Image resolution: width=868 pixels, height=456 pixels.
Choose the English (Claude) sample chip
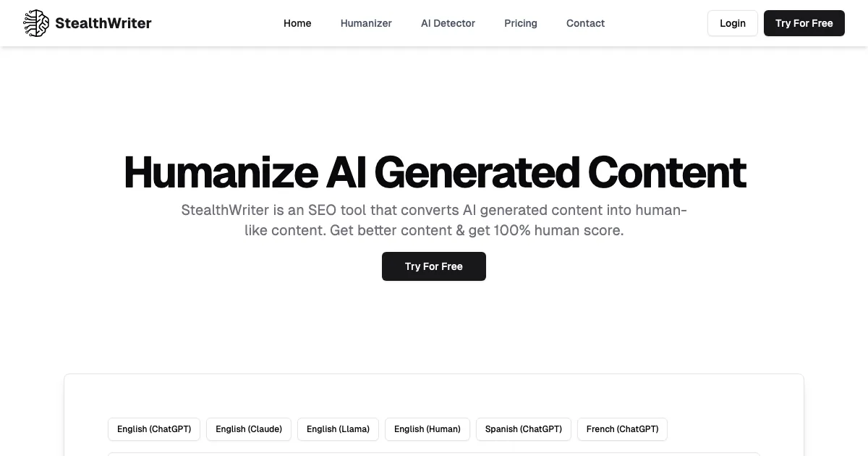click(x=249, y=429)
